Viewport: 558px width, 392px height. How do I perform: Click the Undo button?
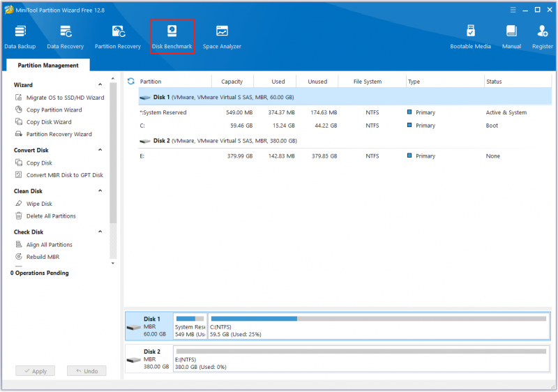tap(86, 371)
